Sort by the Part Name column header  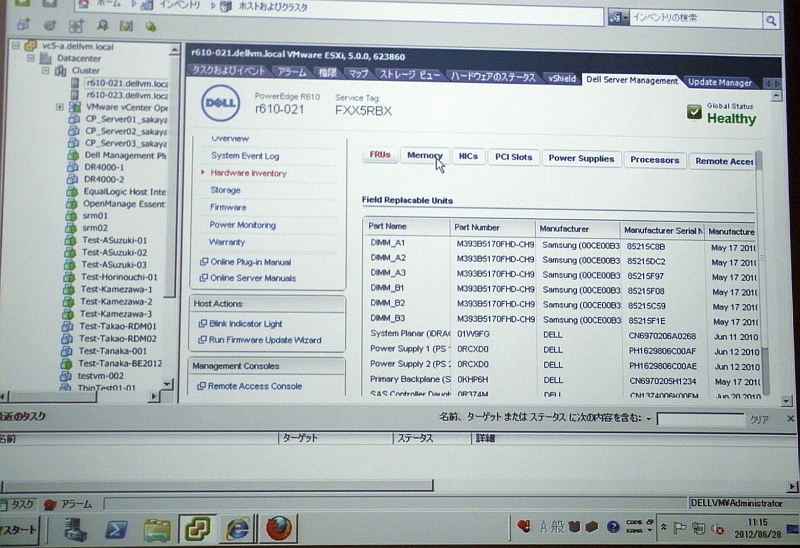pyautogui.click(x=407, y=226)
